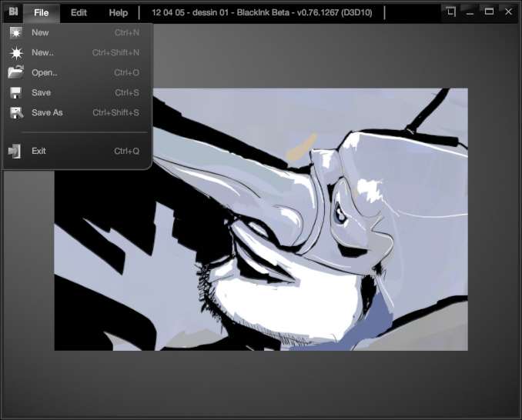Choose New from the File menu
This screenshot has width=522, height=420.
pyautogui.click(x=77, y=32)
